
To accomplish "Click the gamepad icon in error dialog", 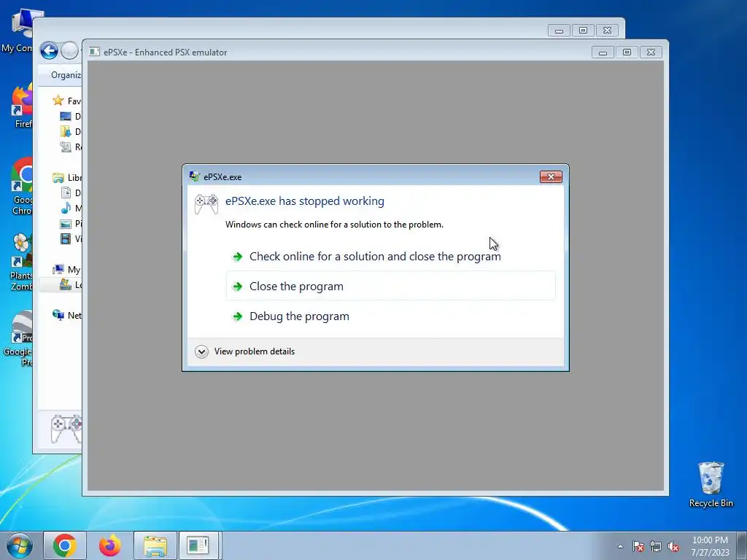I will (x=206, y=204).
